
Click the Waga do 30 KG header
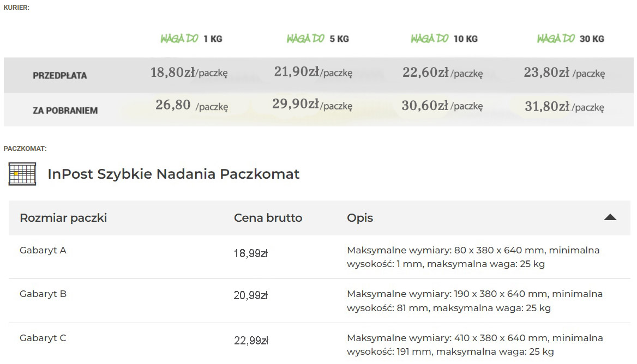570,39
